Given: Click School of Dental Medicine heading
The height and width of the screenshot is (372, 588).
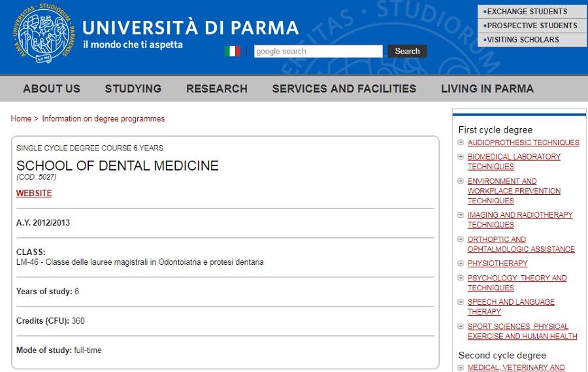Looking at the screenshot, I should (118, 165).
